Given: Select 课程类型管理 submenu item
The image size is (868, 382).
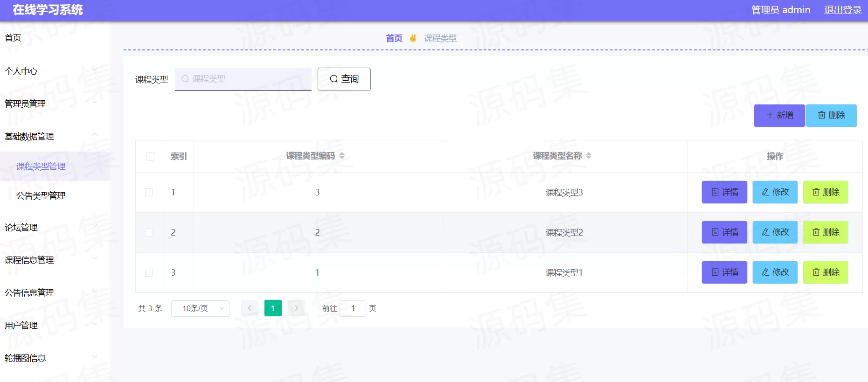Looking at the screenshot, I should 55,166.
